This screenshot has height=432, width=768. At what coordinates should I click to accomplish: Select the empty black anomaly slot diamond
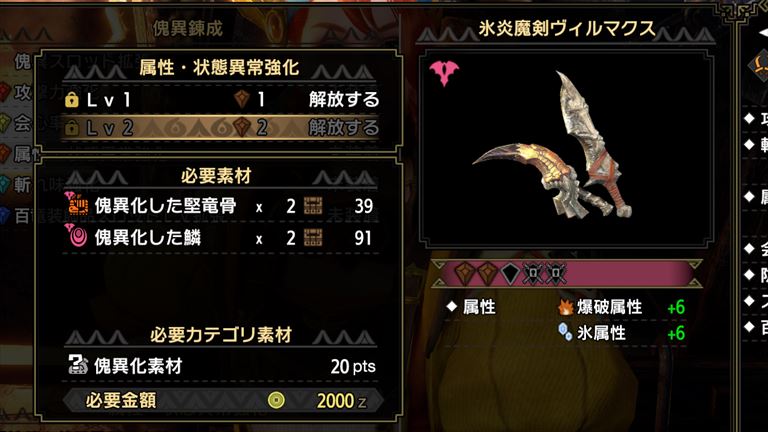tap(509, 273)
